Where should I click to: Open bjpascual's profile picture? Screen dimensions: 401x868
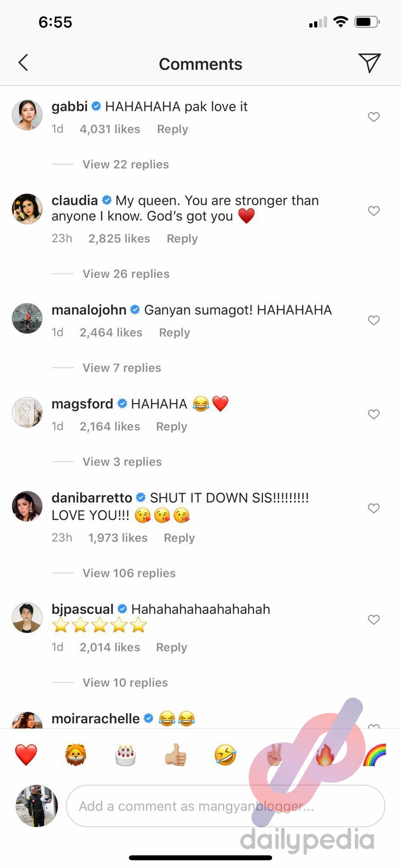point(27,618)
